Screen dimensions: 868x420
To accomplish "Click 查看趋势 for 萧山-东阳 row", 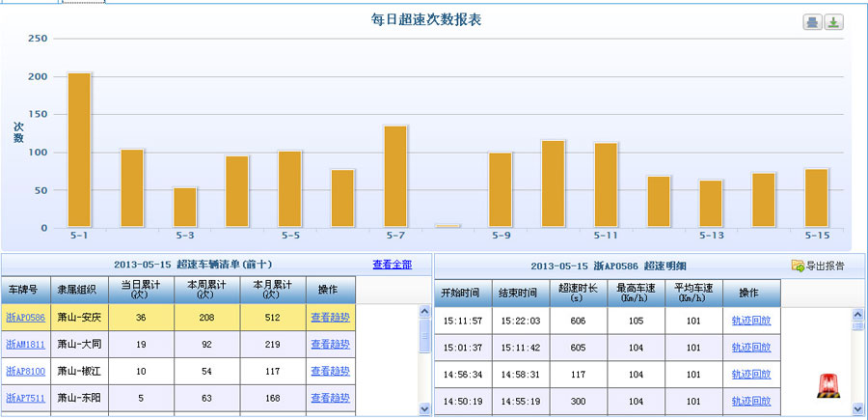I will coord(330,398).
